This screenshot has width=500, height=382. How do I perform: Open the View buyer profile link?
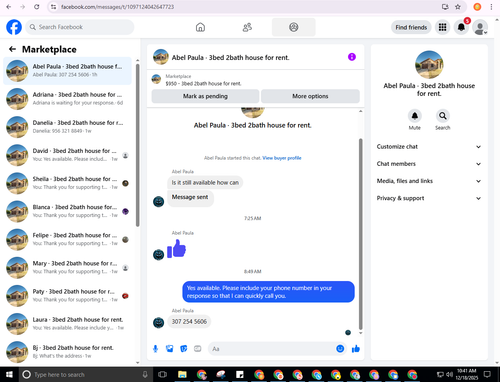pyautogui.click(x=282, y=158)
